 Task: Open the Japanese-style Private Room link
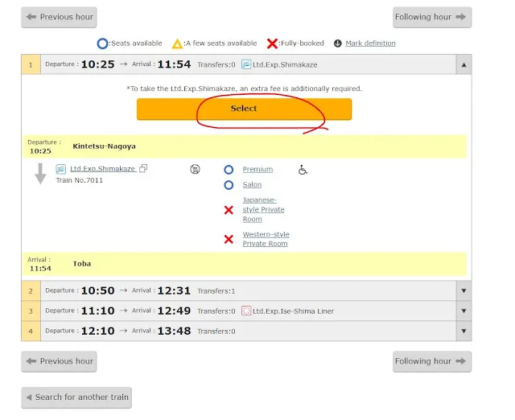263,209
